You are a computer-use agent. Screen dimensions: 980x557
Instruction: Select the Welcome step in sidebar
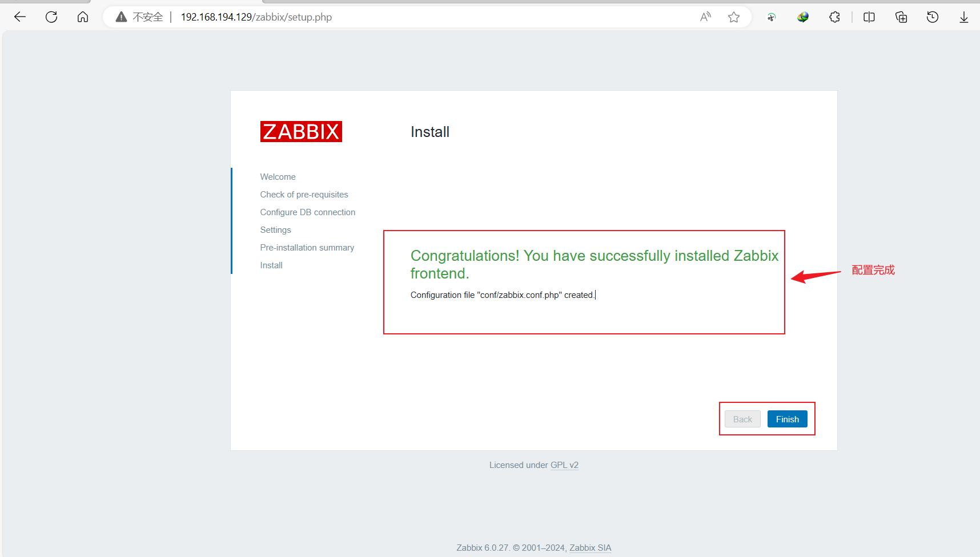click(278, 177)
